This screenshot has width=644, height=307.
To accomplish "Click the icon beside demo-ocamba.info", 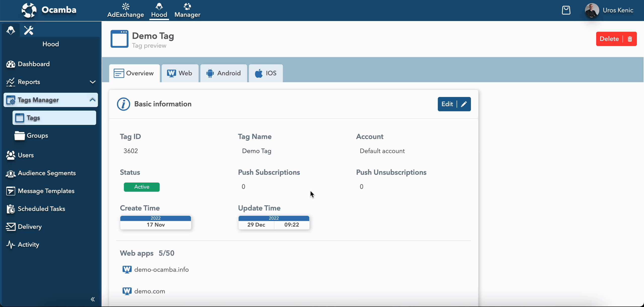I will tap(127, 270).
